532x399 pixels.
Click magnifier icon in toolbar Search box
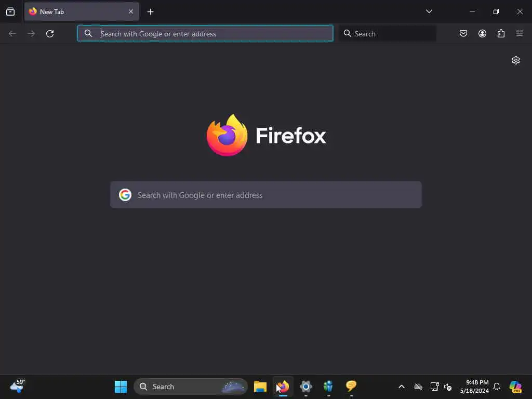point(347,33)
